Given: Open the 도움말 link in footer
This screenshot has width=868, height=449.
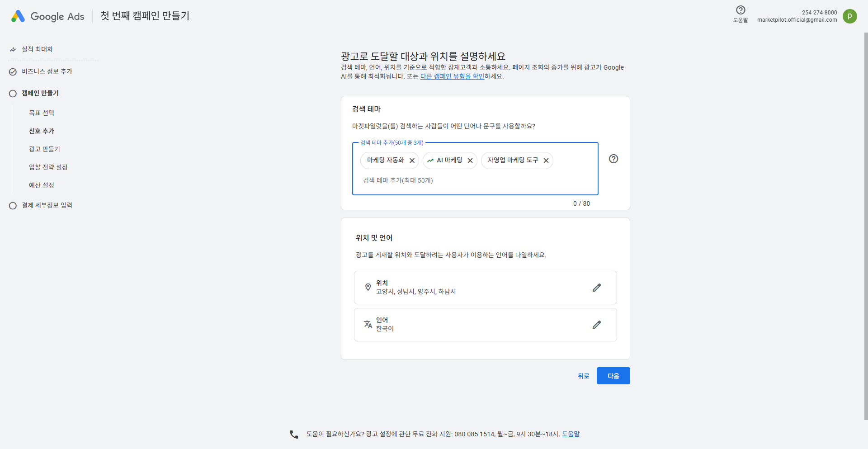Looking at the screenshot, I should (571, 434).
